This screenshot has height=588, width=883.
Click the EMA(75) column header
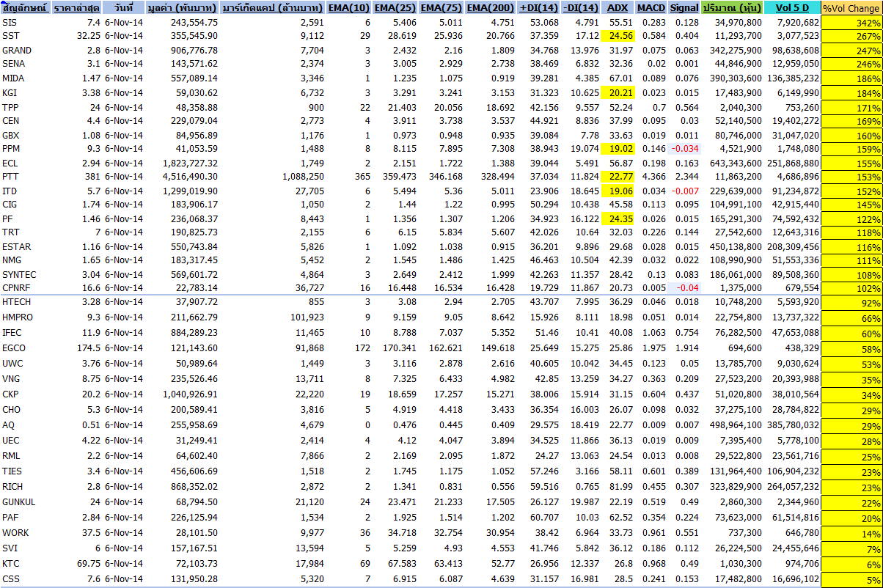click(441, 8)
